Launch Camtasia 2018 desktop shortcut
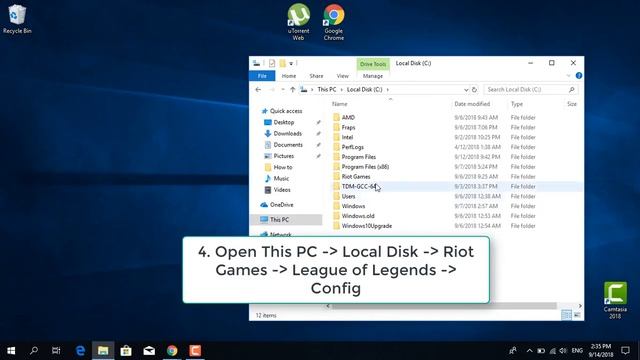The width and height of the screenshot is (640, 360). 615,300
